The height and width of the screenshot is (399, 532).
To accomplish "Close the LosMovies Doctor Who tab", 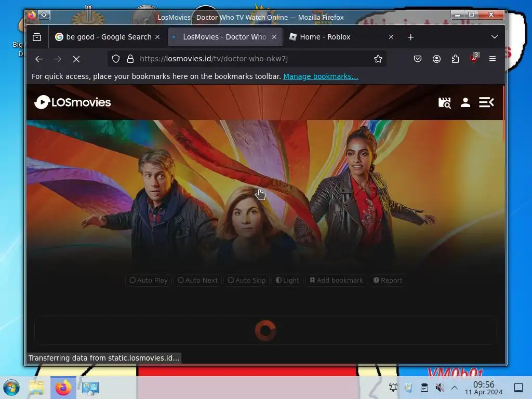I will click(274, 37).
